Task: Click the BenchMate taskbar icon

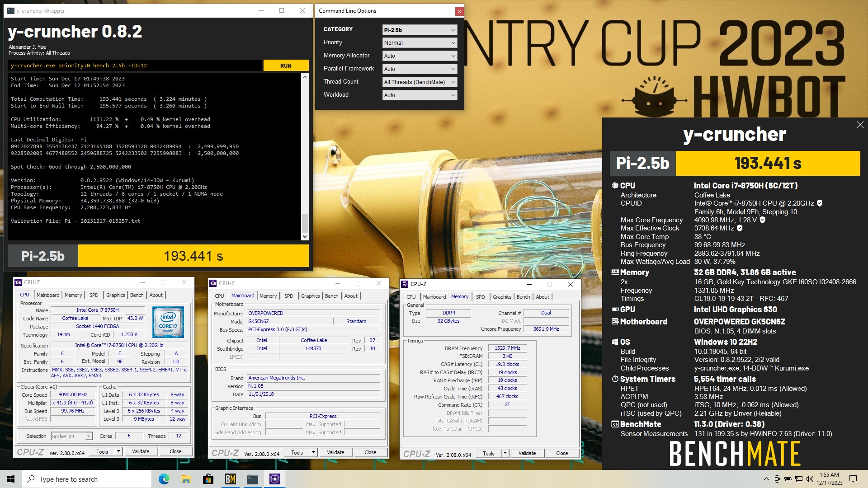Action: (x=230, y=479)
